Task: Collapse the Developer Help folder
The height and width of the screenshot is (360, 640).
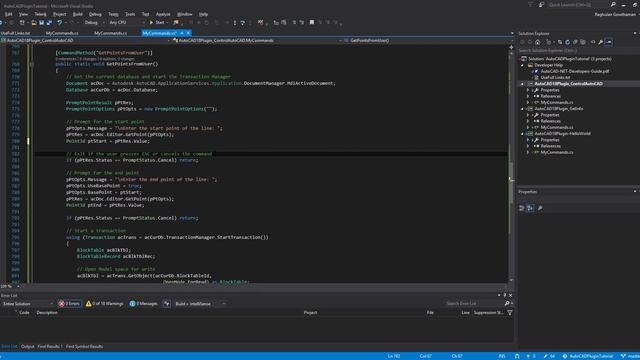Action: click(522, 65)
